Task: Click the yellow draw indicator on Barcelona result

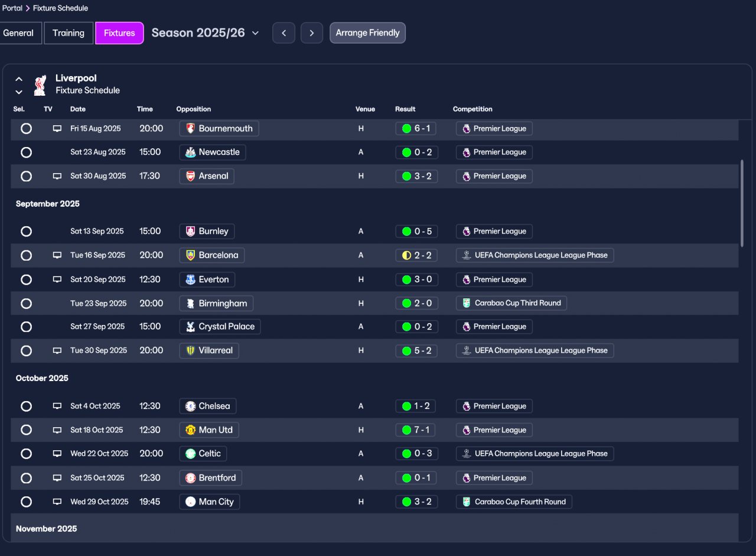Action: [406, 255]
